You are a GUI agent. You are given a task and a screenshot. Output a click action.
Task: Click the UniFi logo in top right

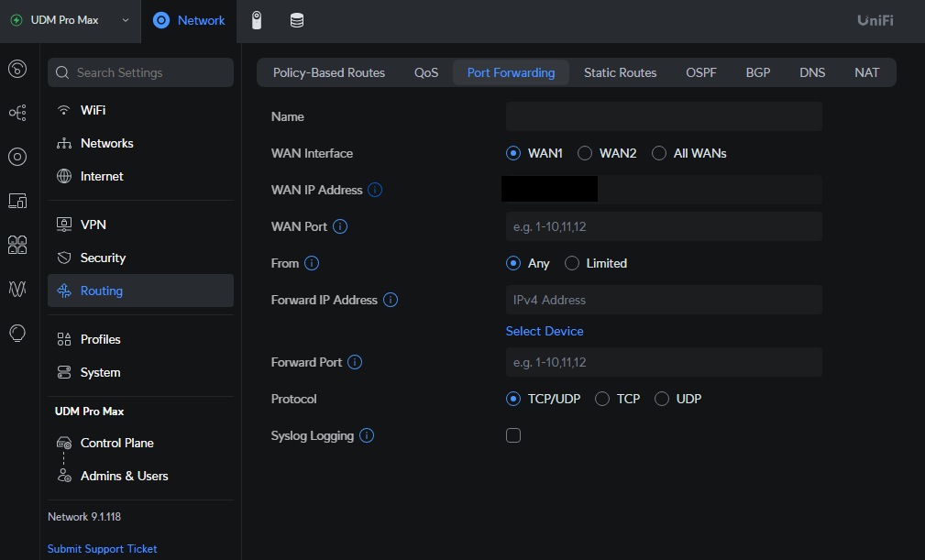click(x=875, y=21)
